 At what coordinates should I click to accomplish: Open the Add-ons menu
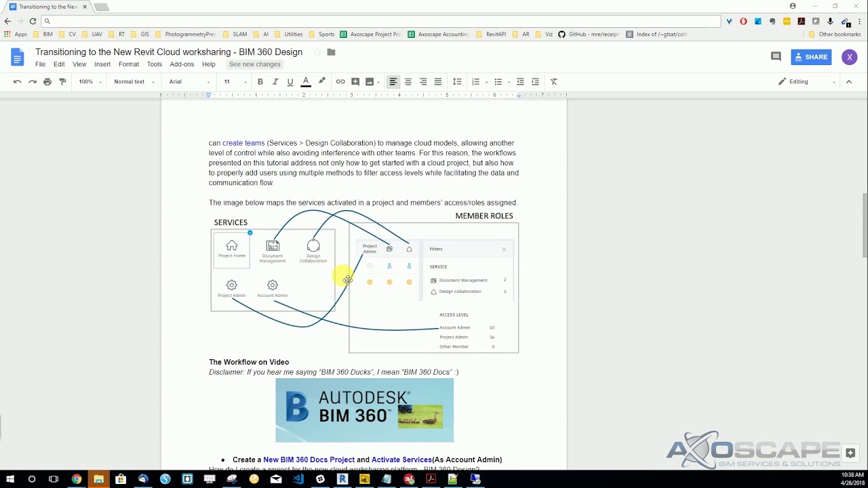(x=182, y=64)
